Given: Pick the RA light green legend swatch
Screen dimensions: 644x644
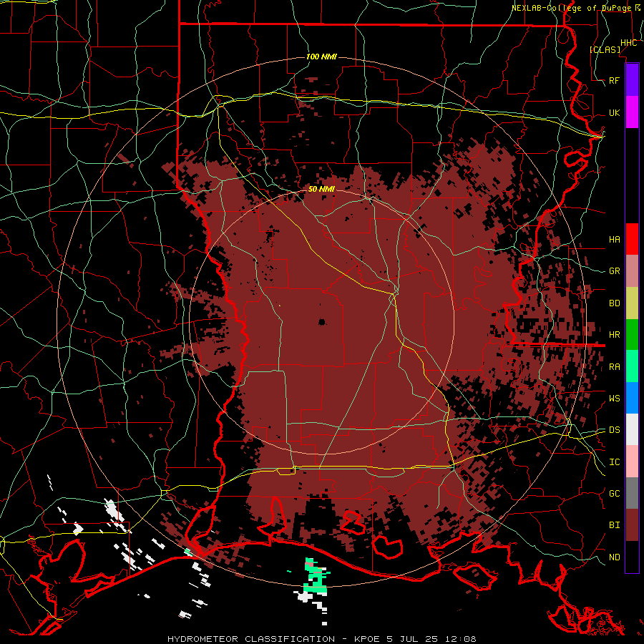Looking at the screenshot, I should 632,366.
